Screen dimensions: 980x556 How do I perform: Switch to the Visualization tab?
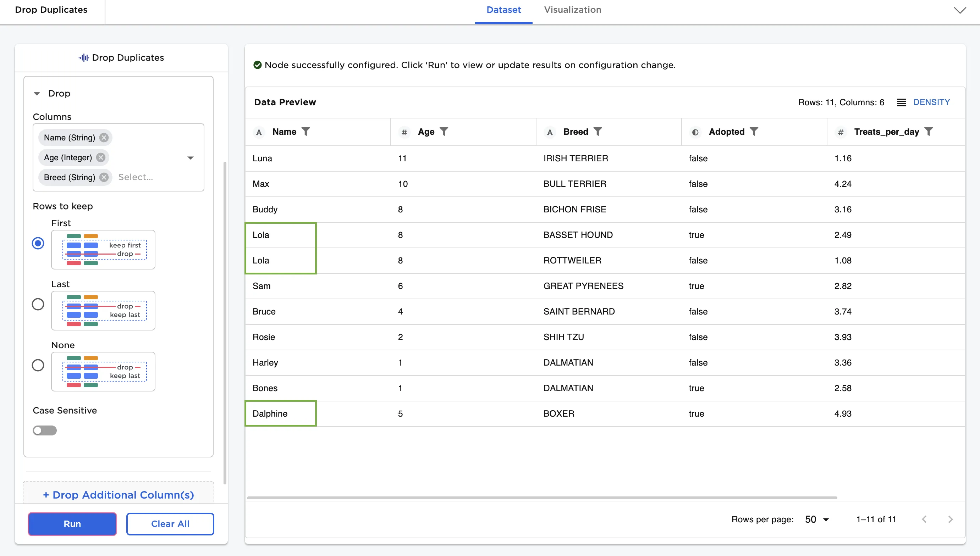572,10
